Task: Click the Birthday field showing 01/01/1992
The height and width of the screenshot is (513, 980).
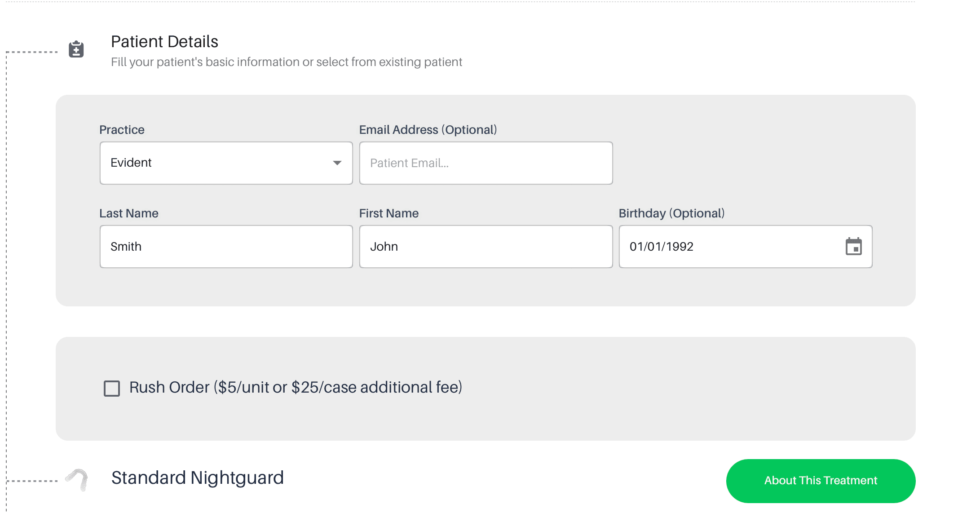Action: (x=746, y=247)
